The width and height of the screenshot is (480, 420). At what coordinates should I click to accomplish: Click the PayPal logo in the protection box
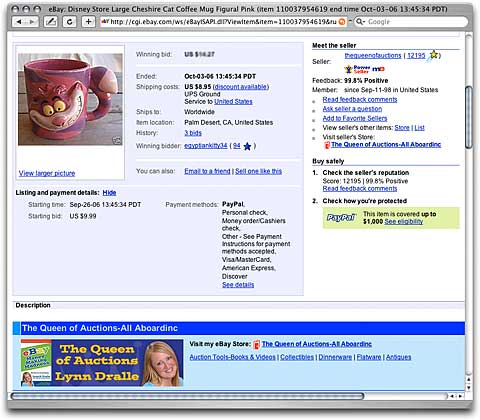click(x=341, y=218)
